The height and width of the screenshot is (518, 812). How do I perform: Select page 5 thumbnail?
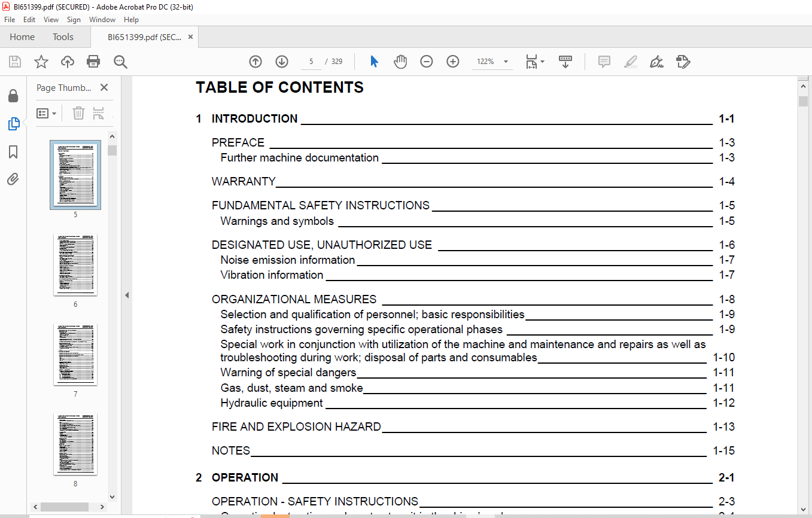[x=75, y=175]
